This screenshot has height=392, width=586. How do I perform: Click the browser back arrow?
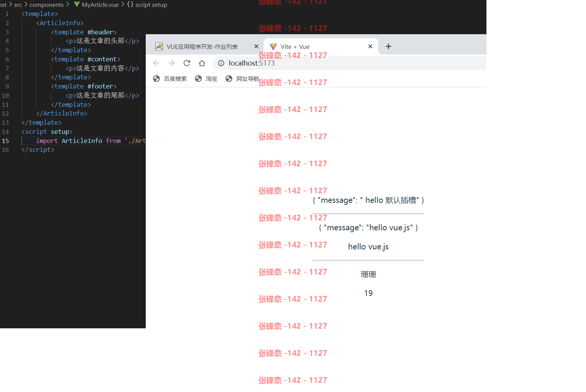point(156,63)
